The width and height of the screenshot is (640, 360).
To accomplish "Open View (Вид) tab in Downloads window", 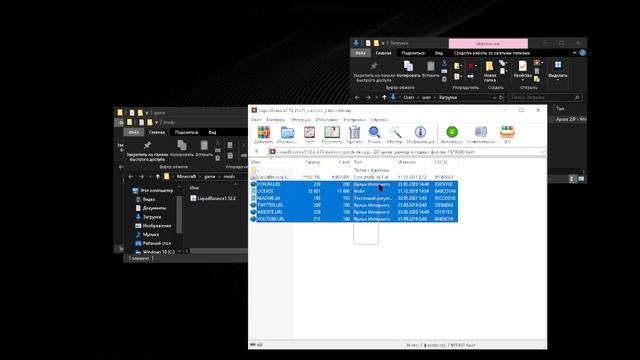I will pos(439,53).
